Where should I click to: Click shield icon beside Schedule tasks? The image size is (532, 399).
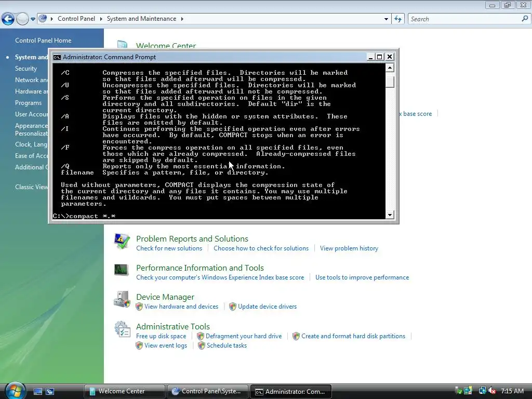tap(202, 345)
